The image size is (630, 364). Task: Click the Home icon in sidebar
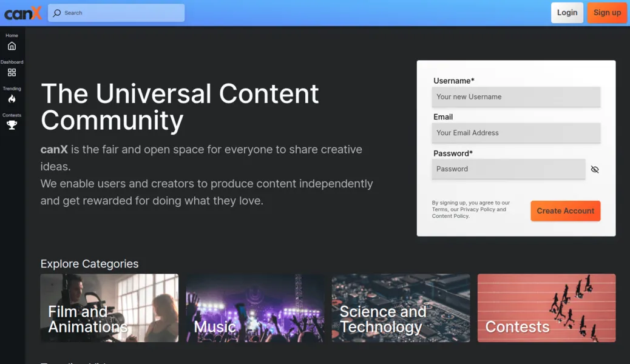tap(12, 46)
